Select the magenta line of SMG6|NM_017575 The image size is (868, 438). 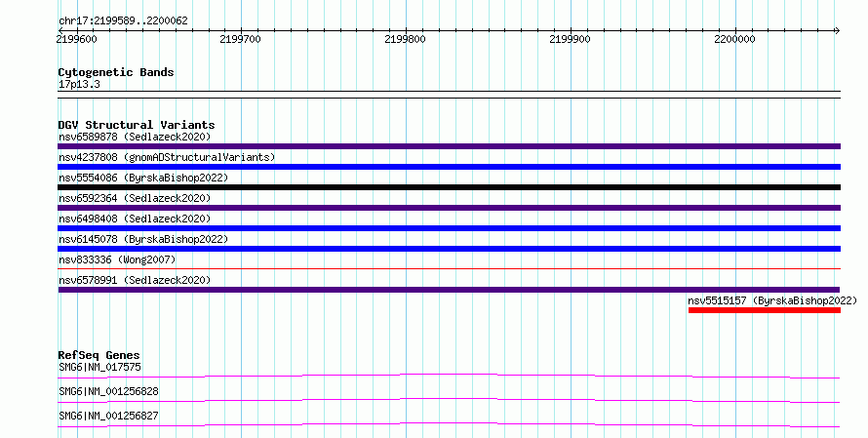click(449, 376)
